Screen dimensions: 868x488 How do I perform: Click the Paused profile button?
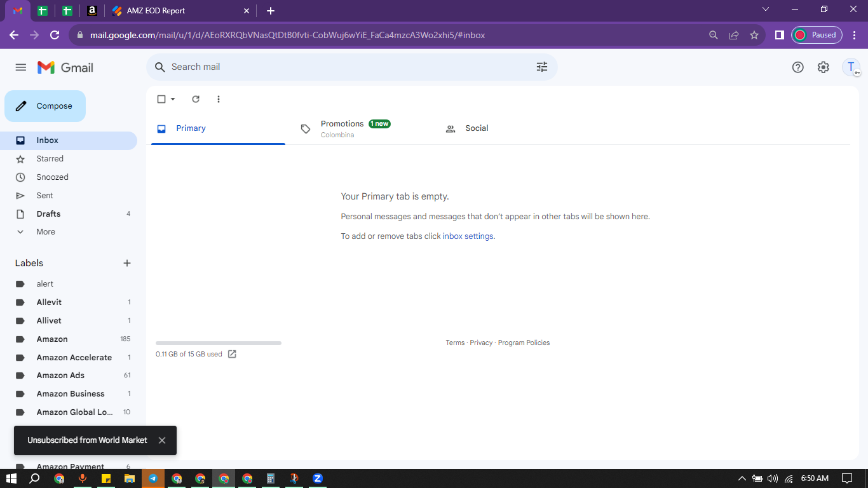pyautogui.click(x=817, y=35)
